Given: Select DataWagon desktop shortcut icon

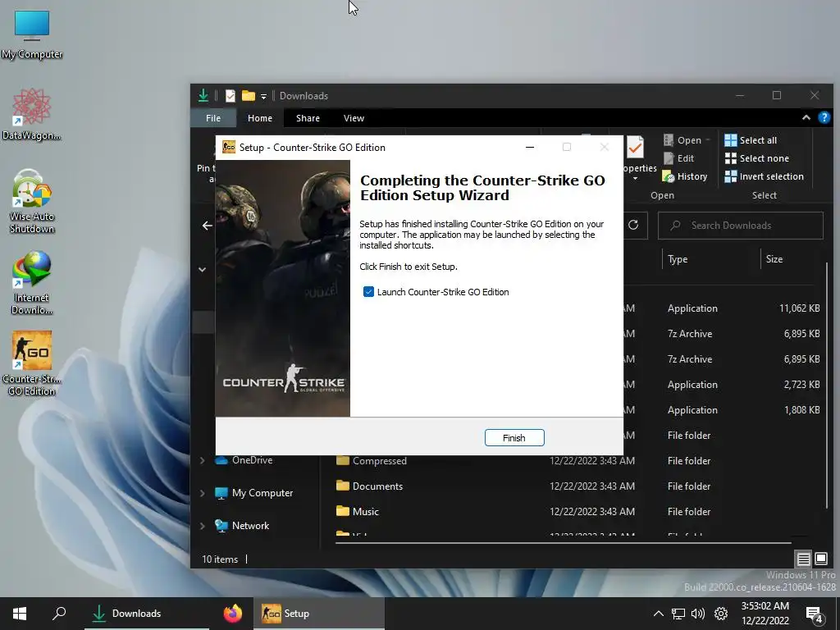Looking at the screenshot, I should (x=32, y=116).
